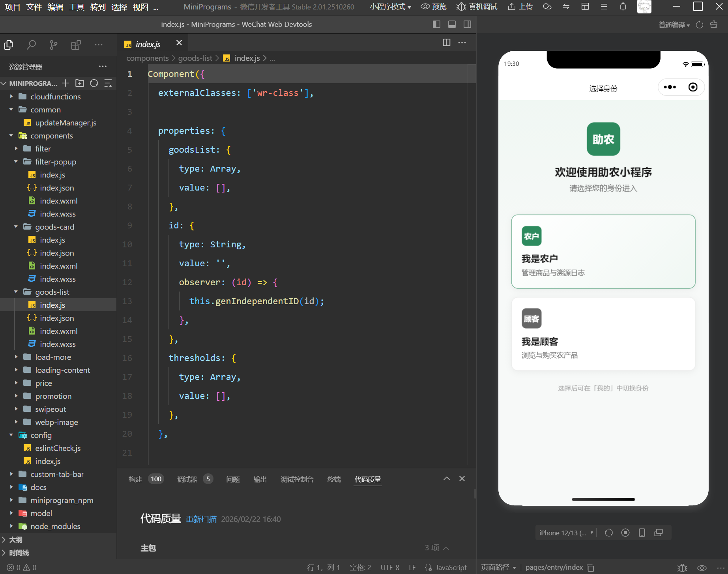Click the upload (上传) button
This screenshot has height=574, width=728.
520,7
